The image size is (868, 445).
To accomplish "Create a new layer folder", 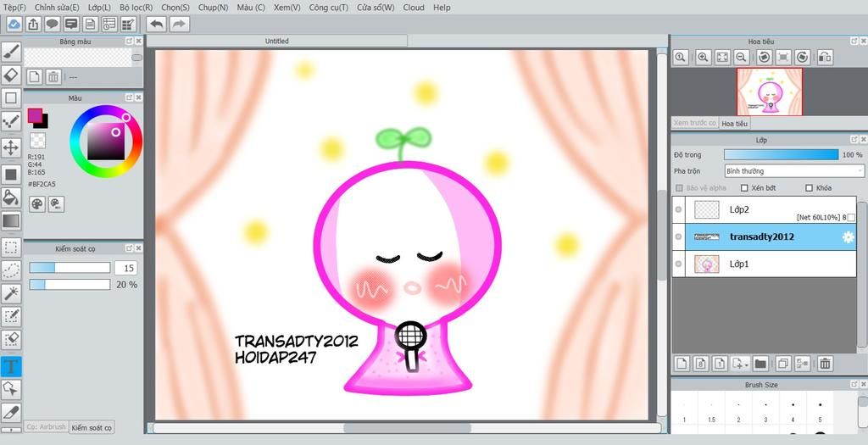I will [x=760, y=364].
